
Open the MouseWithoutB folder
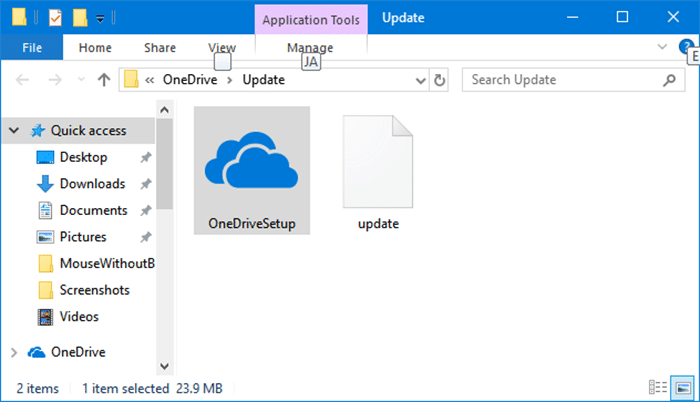[107, 264]
